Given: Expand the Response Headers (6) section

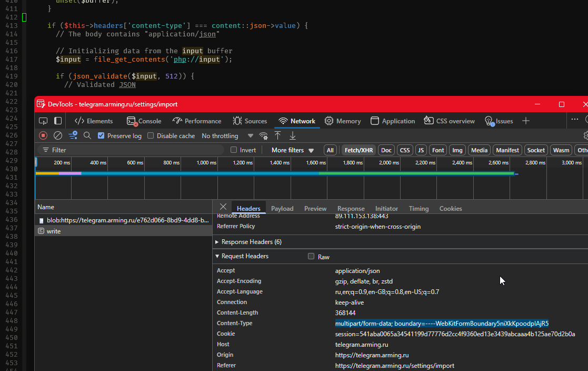Looking at the screenshot, I should click(251, 242).
